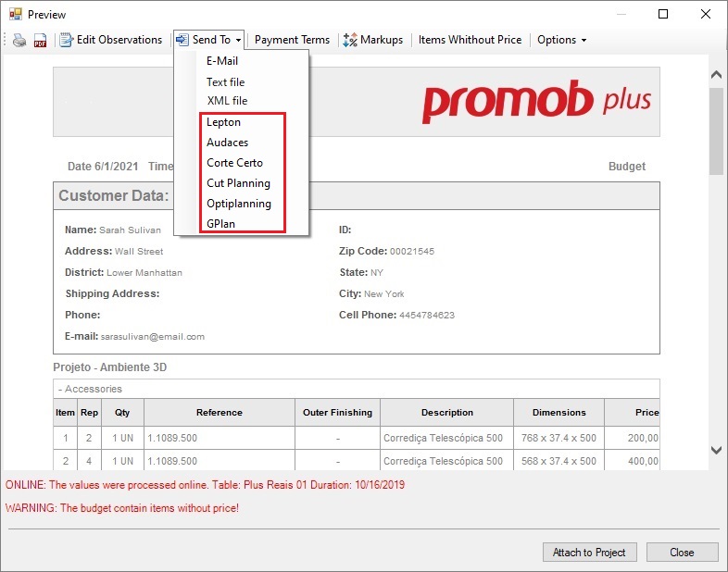
Task: Click the Dimensions column header
Action: pos(559,413)
